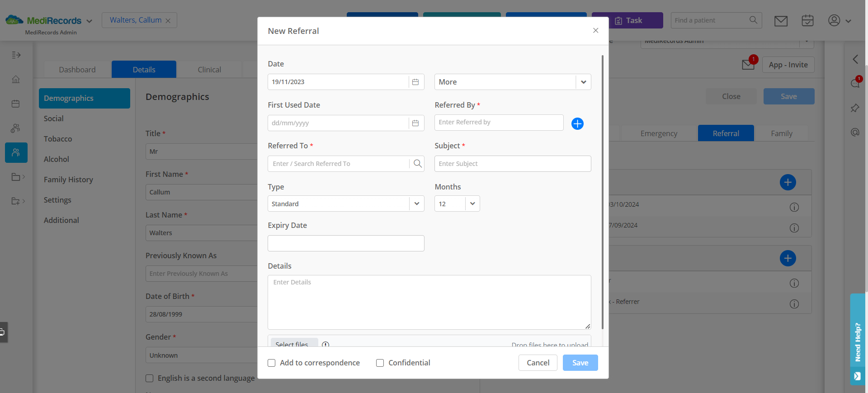
Task: Go to Home in sidebar
Action: coord(16,79)
